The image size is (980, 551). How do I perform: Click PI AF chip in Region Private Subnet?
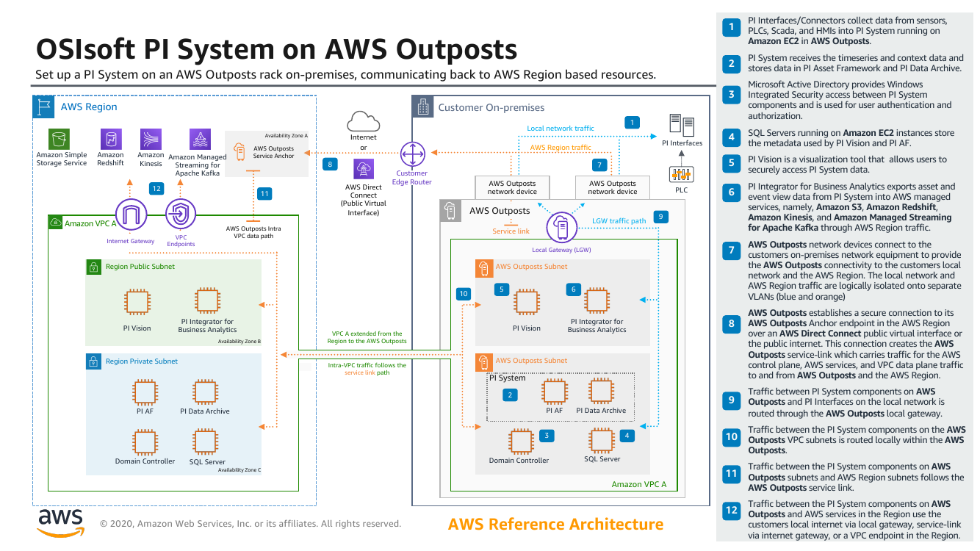[145, 392]
